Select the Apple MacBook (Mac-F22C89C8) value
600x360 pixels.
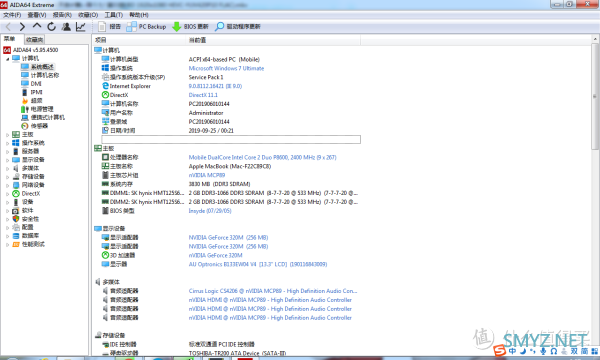[x=230, y=166]
